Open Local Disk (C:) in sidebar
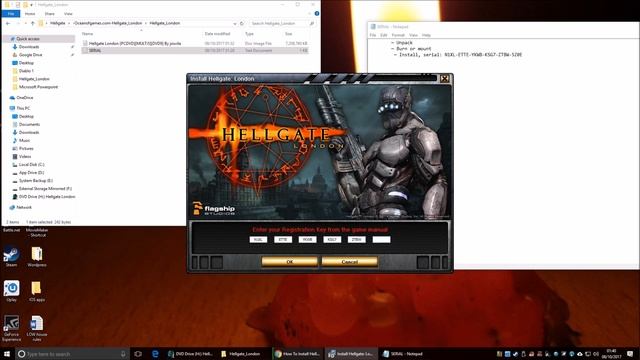The height and width of the screenshot is (360, 640). coord(31,164)
